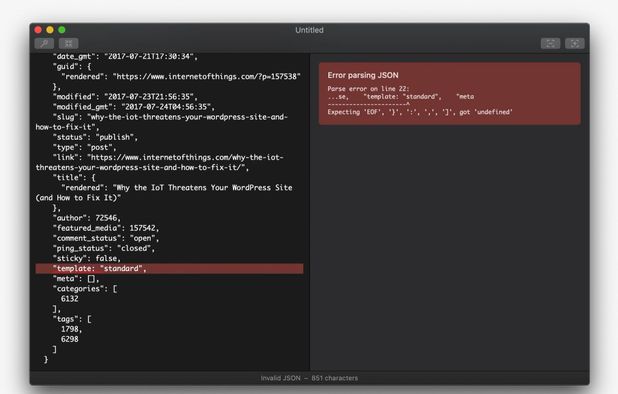Image resolution: width=618 pixels, height=394 pixels.
Task: Click the "Invalid JSON — 851 characters" status text
Action: [x=309, y=378]
